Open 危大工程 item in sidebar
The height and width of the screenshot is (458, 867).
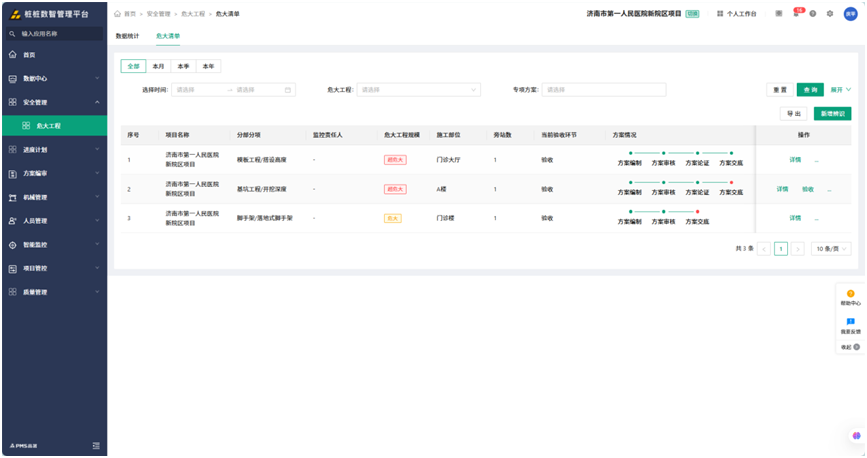click(48, 126)
